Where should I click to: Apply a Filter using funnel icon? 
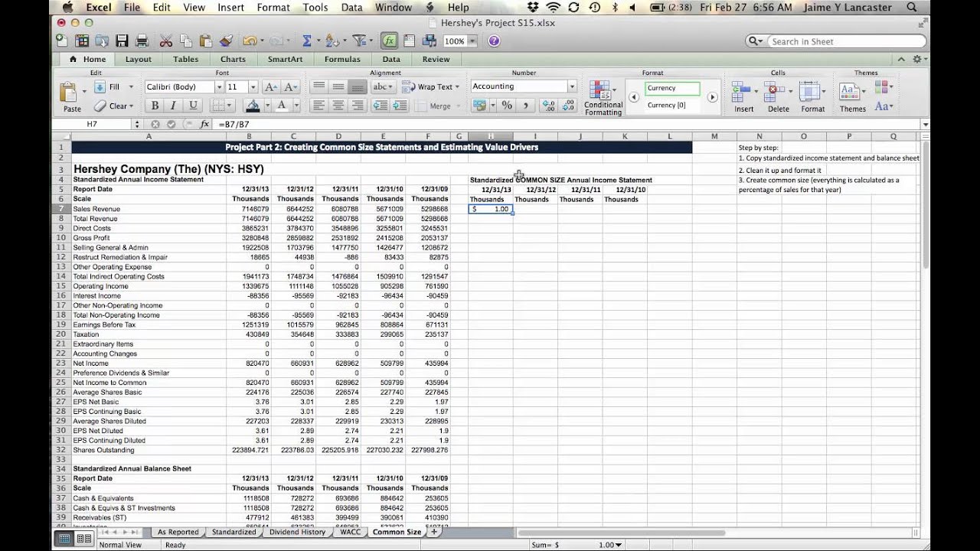[359, 41]
